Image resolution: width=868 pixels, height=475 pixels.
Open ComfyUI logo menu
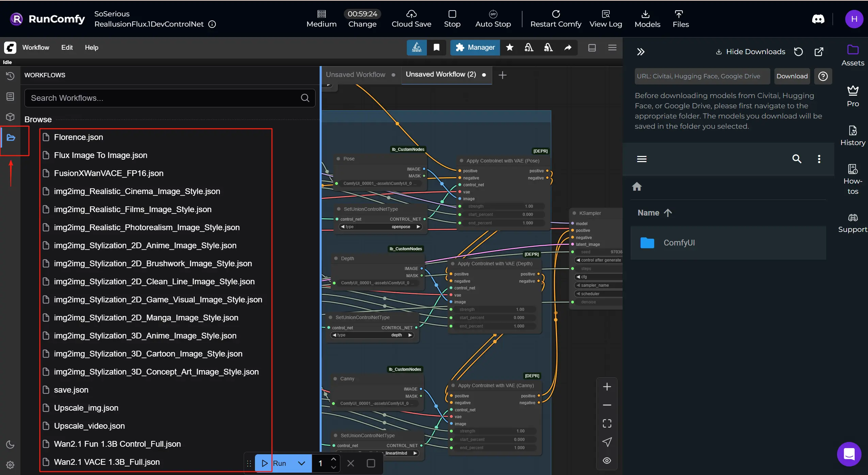point(10,47)
